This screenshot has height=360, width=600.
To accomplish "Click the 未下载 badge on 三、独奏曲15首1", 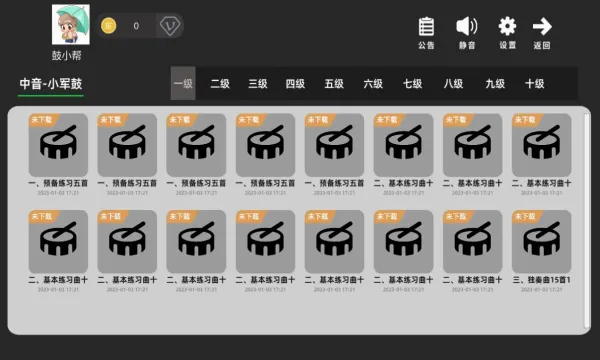I will point(527,217).
